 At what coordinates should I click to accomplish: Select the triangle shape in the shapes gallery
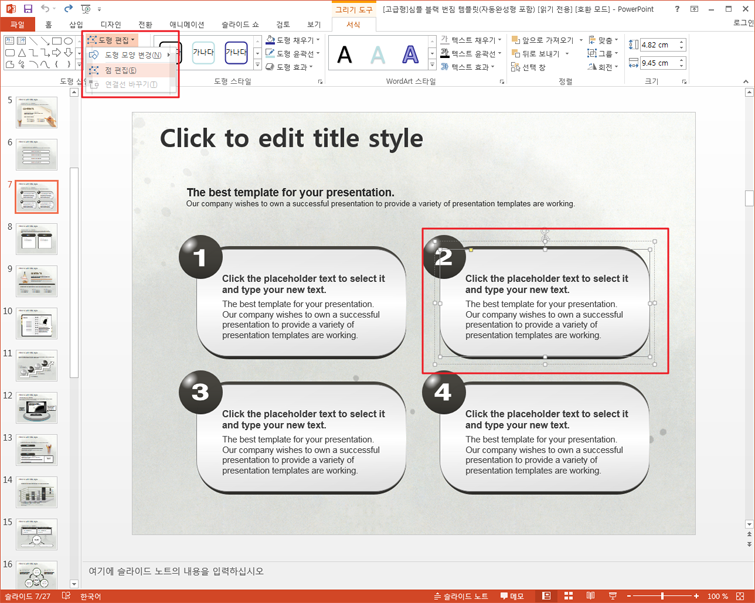pos(21,52)
